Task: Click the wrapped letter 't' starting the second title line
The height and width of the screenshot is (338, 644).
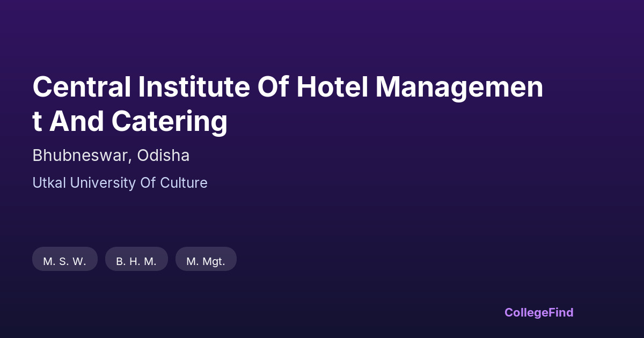Action: [37, 122]
